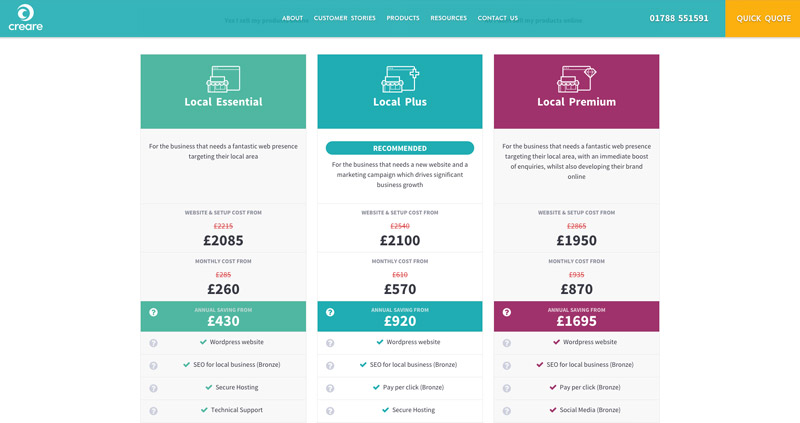This screenshot has width=800, height=423.
Task: Go to Resources in navigation
Action: point(448,18)
